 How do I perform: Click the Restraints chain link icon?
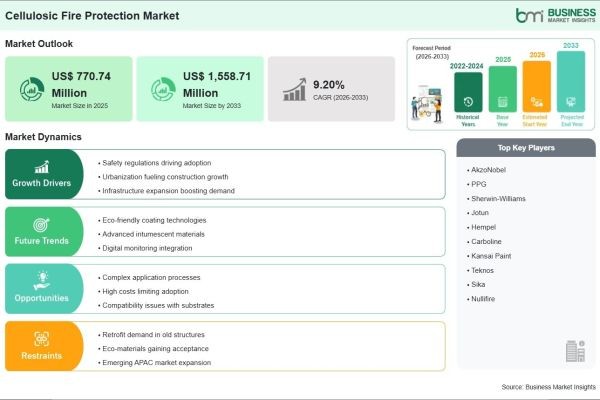41,339
